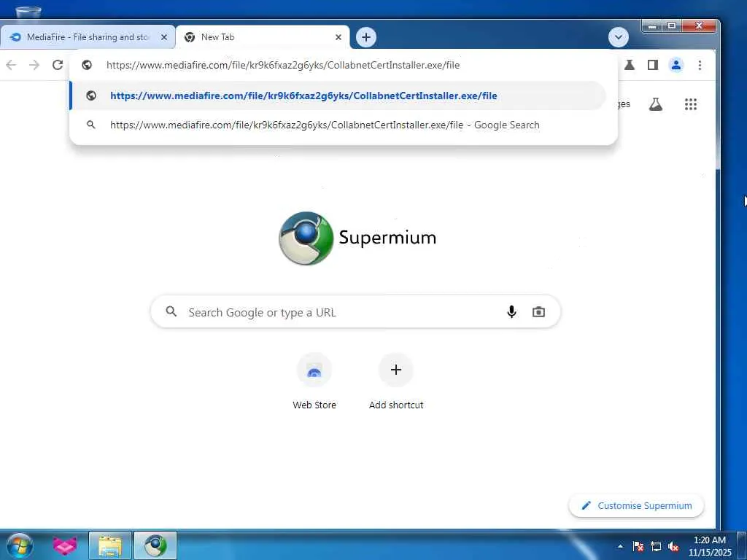Open muted volume tray icon
Viewport: 747px width, 560px height.
(673, 547)
